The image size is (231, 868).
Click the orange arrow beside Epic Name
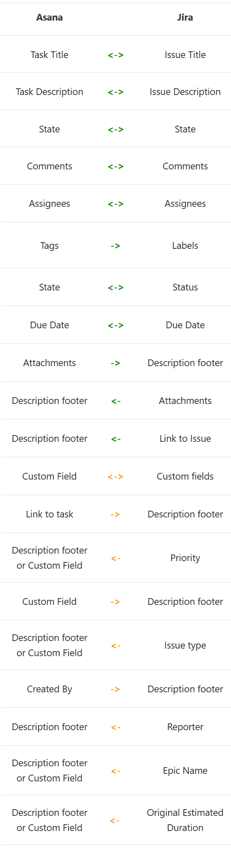coord(116,771)
